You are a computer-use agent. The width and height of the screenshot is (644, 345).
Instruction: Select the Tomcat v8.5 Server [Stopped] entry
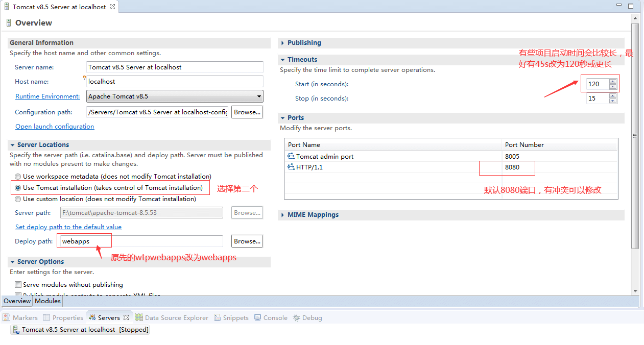pos(81,330)
